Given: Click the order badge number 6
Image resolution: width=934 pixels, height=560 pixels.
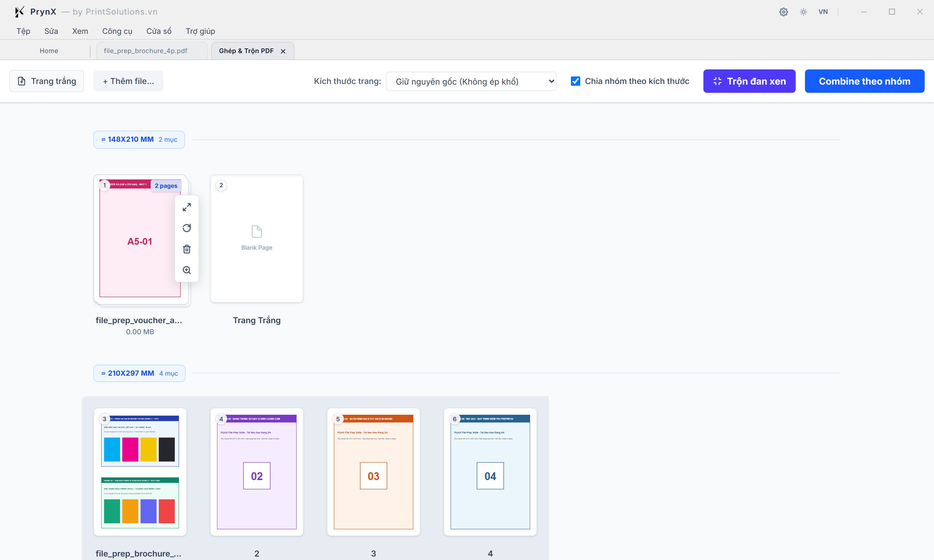Looking at the screenshot, I should point(454,419).
